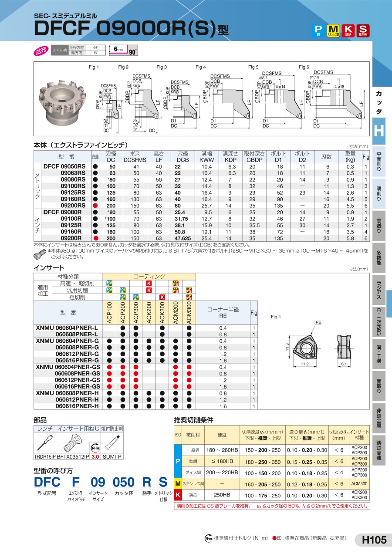Click the blue P steel material icon
The width and height of the screenshot is (392, 554).
(x=318, y=30)
